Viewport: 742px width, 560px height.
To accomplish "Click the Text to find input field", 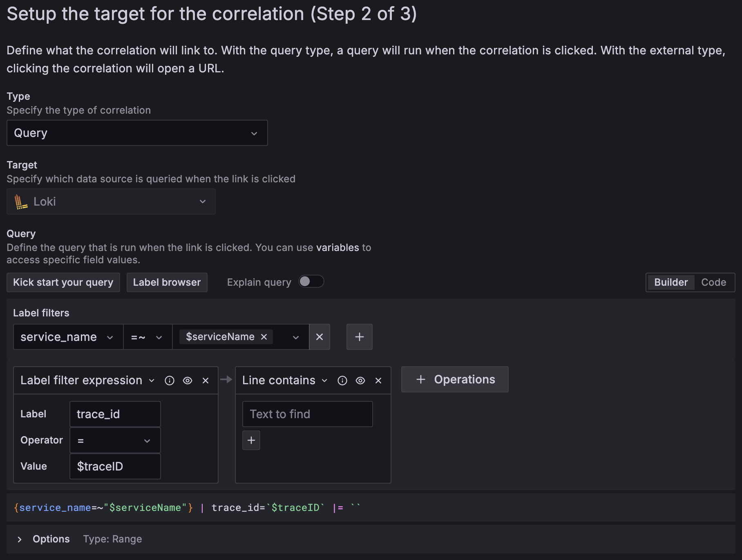I will [x=307, y=414].
